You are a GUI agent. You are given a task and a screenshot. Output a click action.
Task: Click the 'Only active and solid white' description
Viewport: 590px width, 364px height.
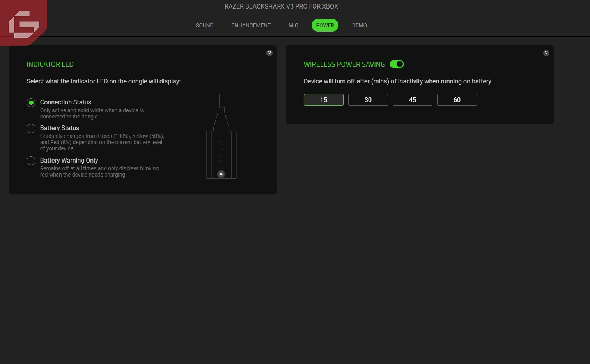(92, 113)
